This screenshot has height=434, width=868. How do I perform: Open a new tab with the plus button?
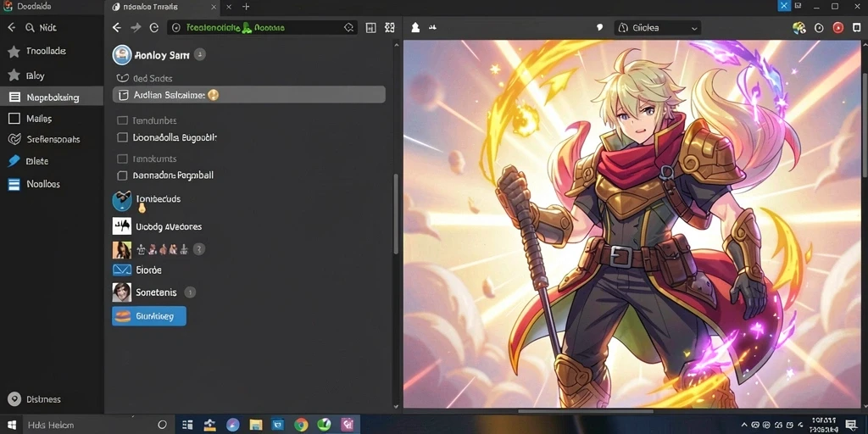247,7
